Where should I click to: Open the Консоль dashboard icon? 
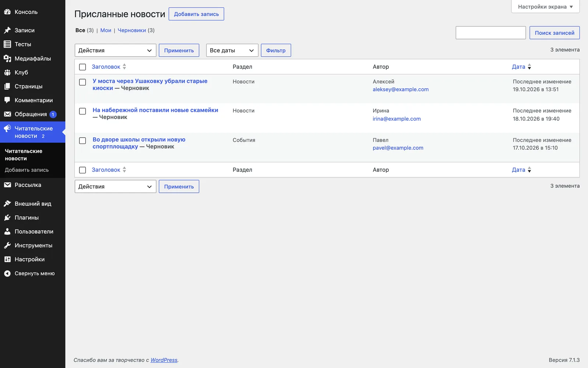click(x=7, y=12)
